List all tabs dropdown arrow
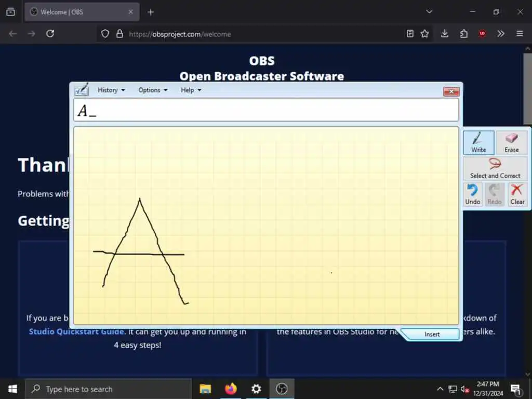Screen dimensions: 532x399 coord(429,12)
